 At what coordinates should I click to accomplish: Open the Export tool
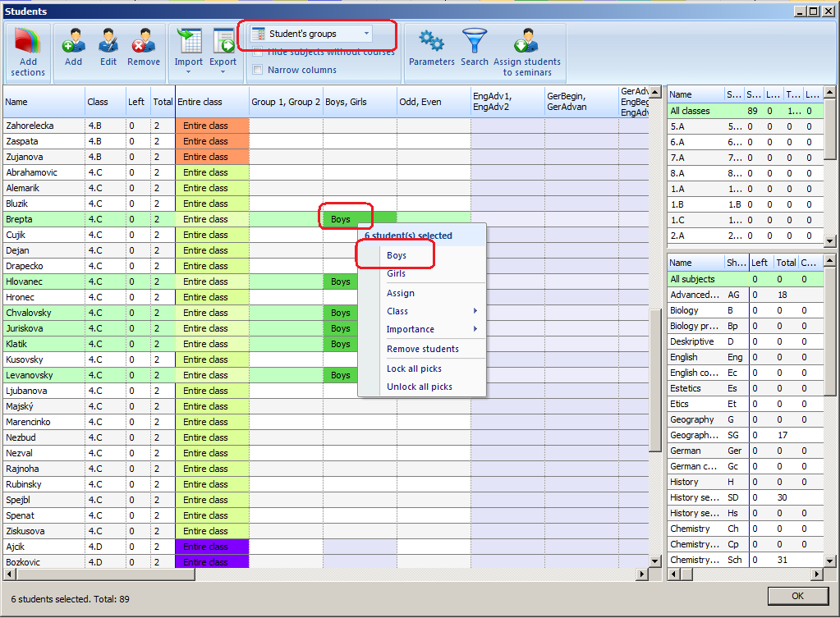click(x=223, y=41)
